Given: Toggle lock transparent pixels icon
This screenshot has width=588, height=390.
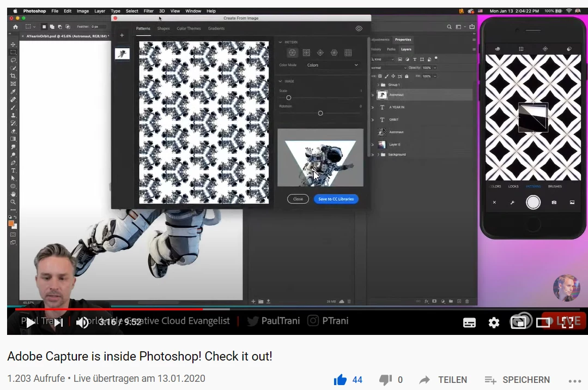Looking at the screenshot, I should [380, 76].
